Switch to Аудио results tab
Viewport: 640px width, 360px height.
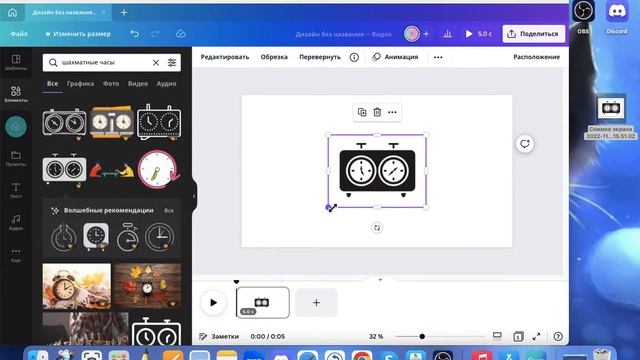167,84
